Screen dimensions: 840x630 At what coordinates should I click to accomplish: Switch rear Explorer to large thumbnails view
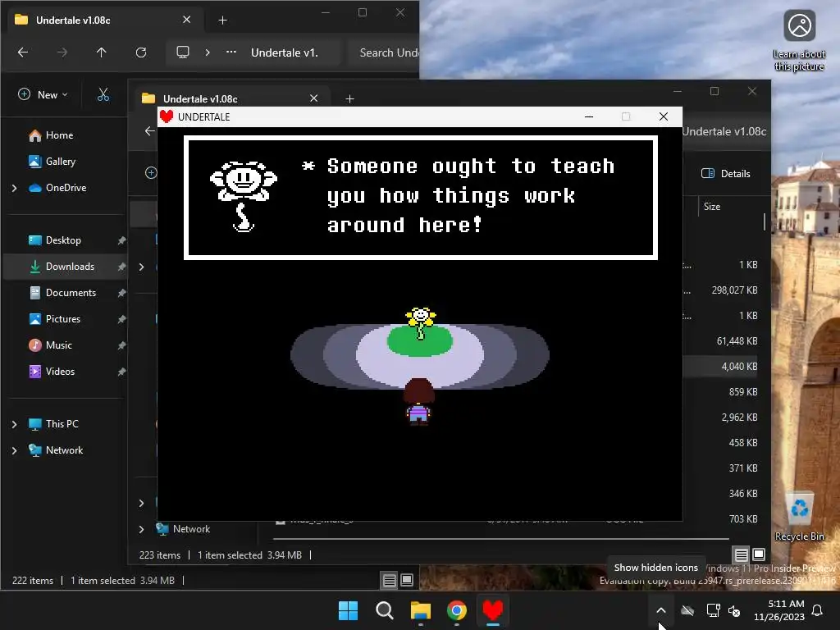[407, 580]
